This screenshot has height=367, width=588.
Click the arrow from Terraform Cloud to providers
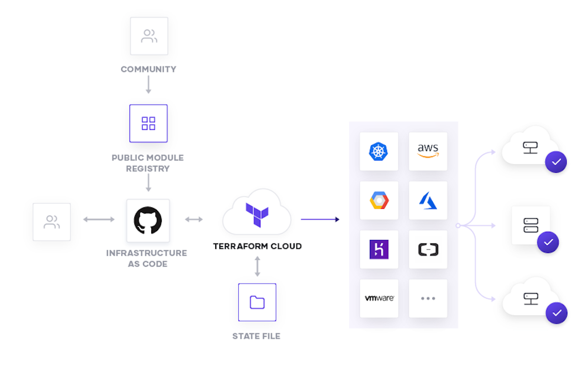320,218
